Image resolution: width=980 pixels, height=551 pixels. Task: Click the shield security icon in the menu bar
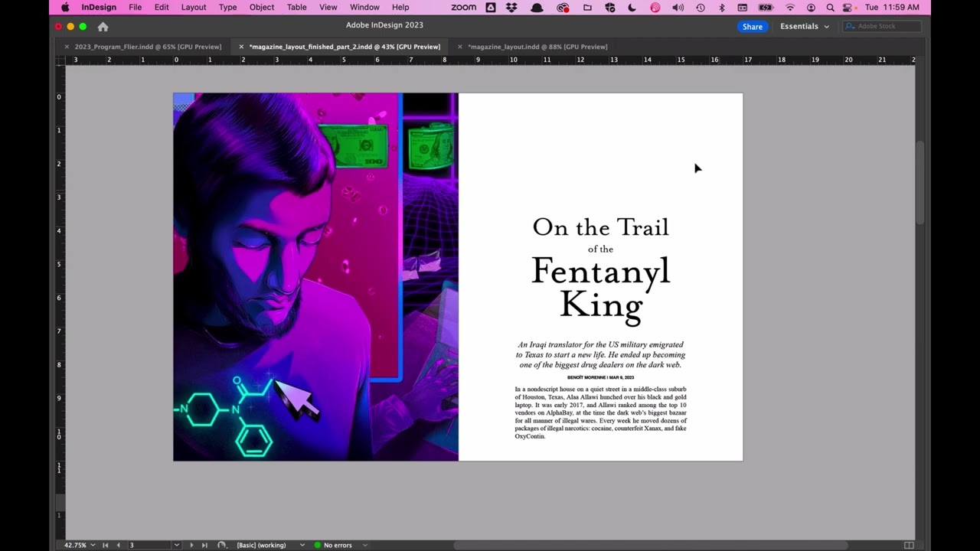tap(610, 8)
